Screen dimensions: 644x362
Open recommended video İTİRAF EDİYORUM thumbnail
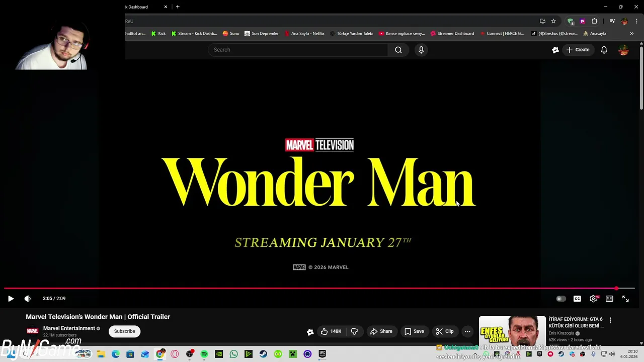pyautogui.click(x=512, y=330)
